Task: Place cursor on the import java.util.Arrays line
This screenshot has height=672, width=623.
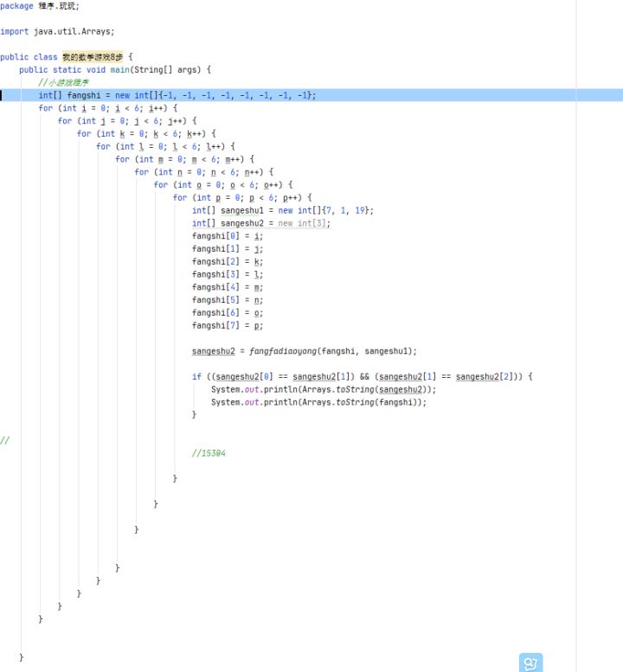Action: [x=56, y=31]
